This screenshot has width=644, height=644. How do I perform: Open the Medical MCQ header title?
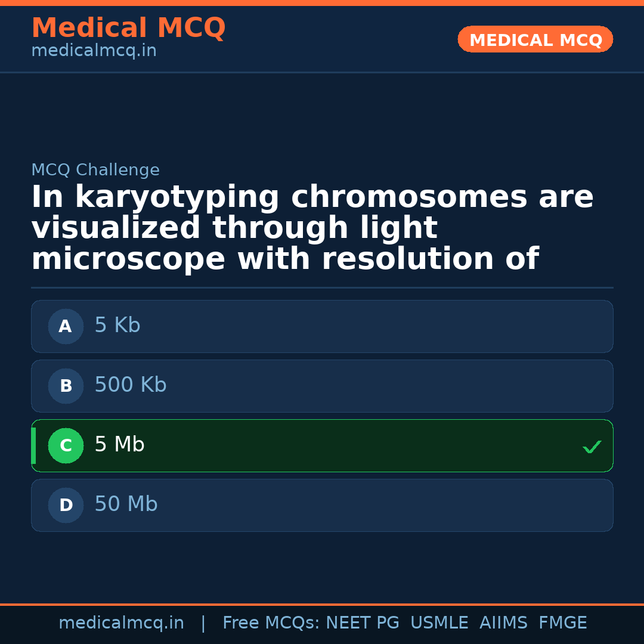coord(128,27)
